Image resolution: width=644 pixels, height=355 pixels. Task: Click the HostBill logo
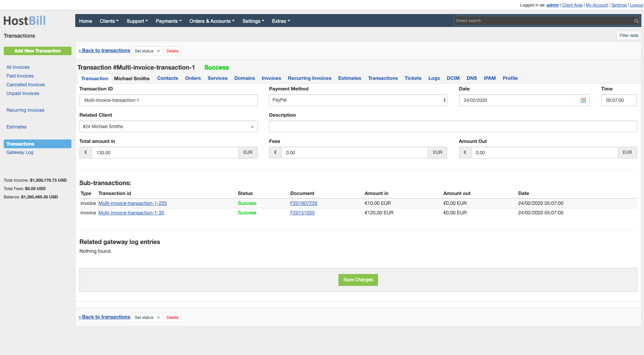point(24,21)
